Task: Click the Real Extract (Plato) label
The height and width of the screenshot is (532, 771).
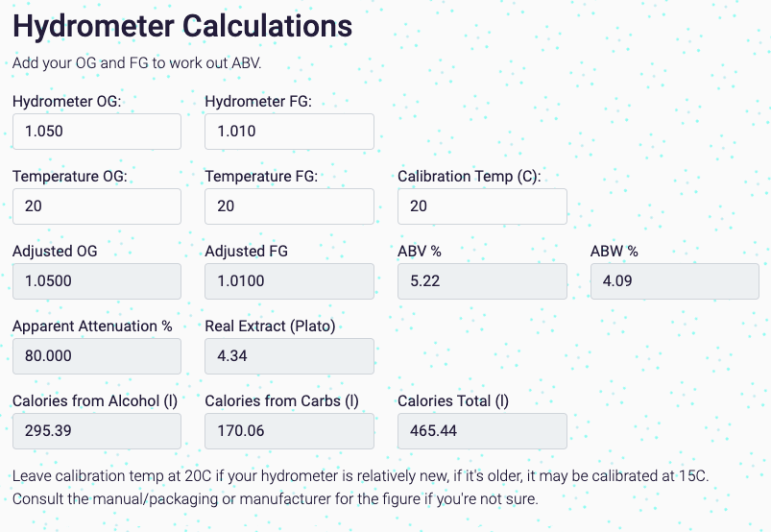Action: tap(270, 326)
